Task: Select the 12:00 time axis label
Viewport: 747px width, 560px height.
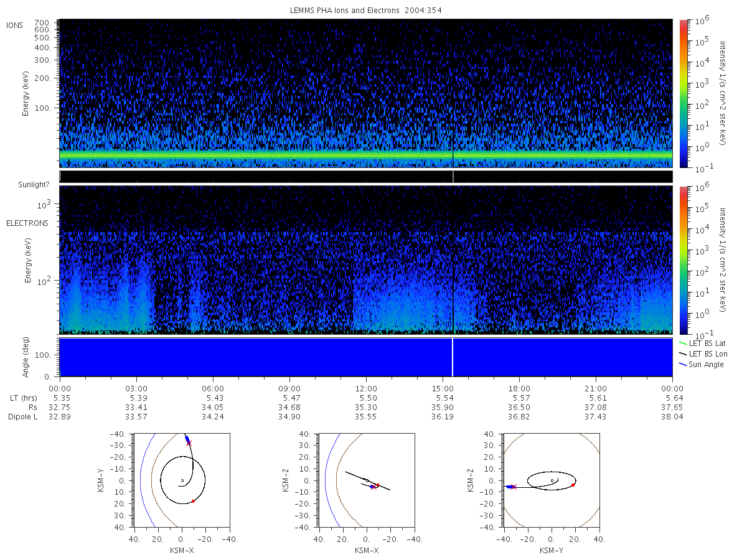Action: 366,388
